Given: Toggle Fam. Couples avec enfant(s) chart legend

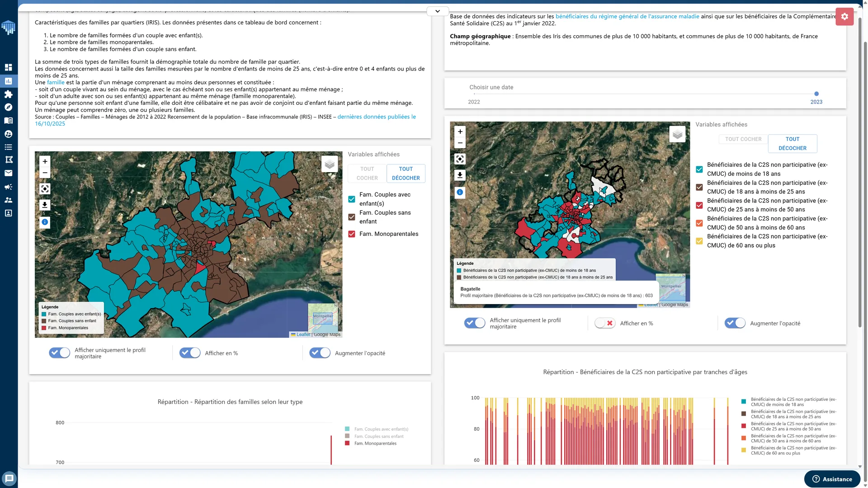Looking at the screenshot, I should (376, 429).
